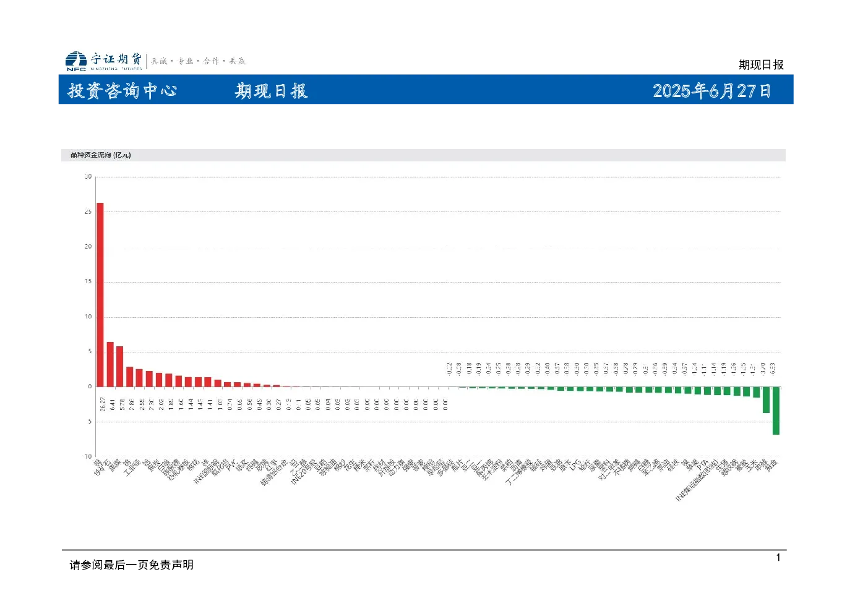Image resolution: width=868 pixels, height=614 pixels.
Task: Click the PVC x-axis label
Action: tap(231, 465)
